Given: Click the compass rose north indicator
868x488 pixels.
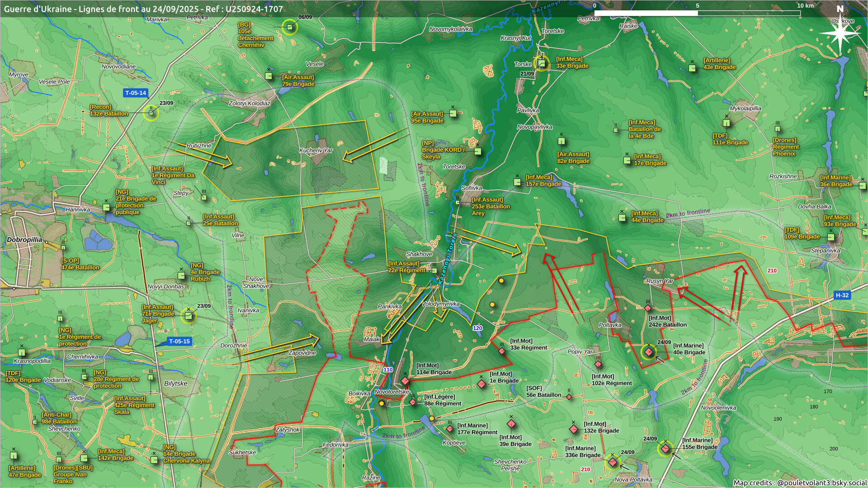Looking at the screenshot, I should [x=840, y=31].
